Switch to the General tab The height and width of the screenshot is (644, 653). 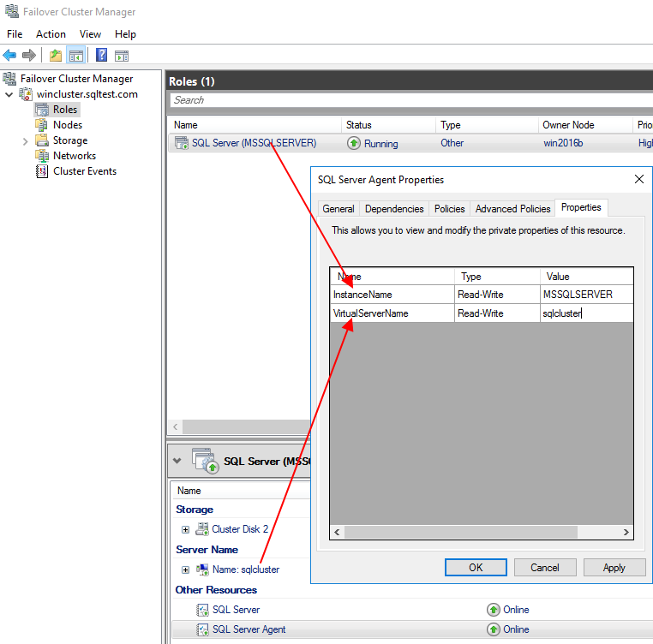338,209
